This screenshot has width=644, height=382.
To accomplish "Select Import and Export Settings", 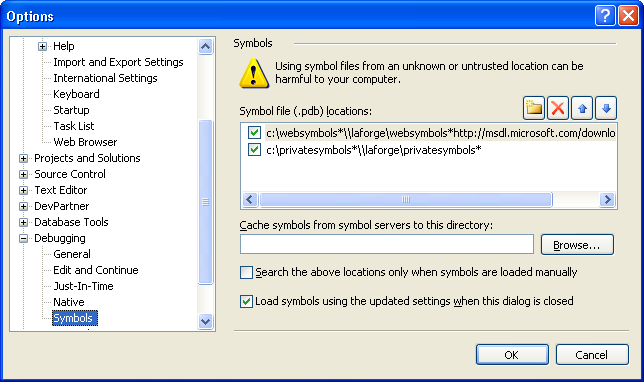I will [118, 62].
